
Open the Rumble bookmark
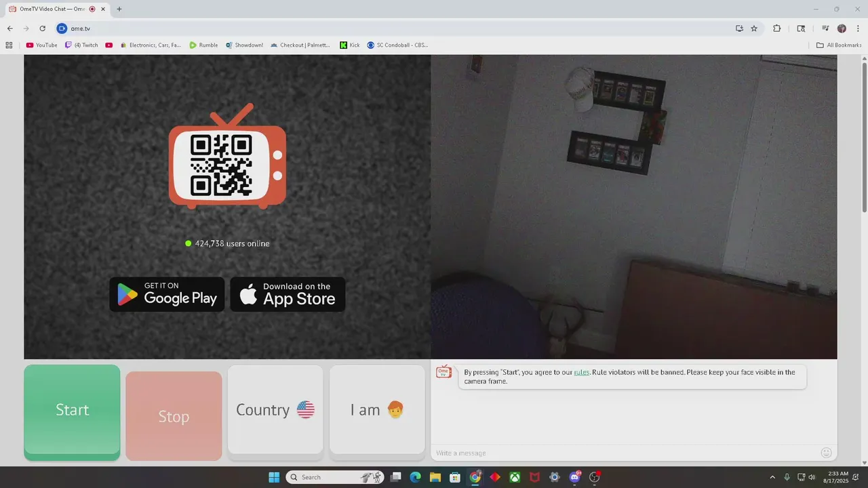(203, 45)
